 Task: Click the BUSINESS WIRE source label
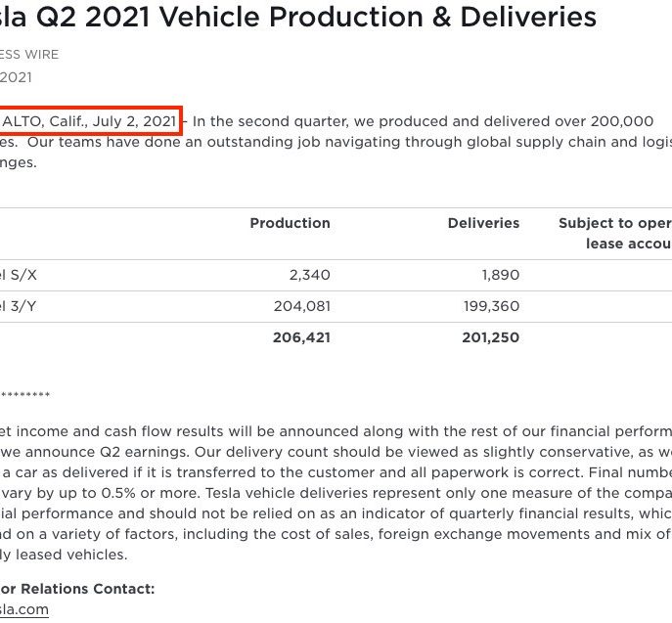(x=29, y=55)
